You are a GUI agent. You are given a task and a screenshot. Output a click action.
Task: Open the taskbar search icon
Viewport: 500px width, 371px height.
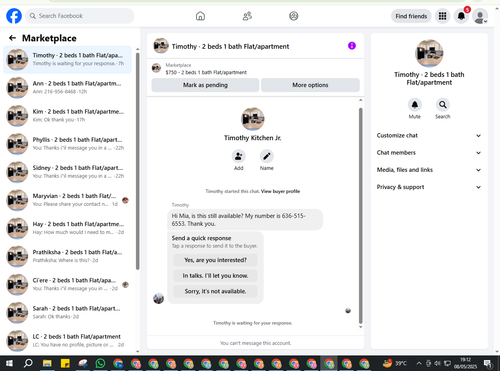28,363
